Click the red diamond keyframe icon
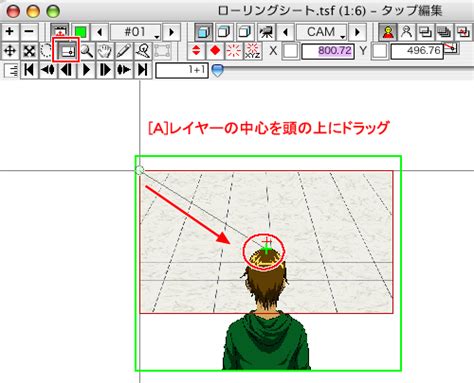Image resolution: width=474 pixels, height=383 pixels. [x=215, y=51]
